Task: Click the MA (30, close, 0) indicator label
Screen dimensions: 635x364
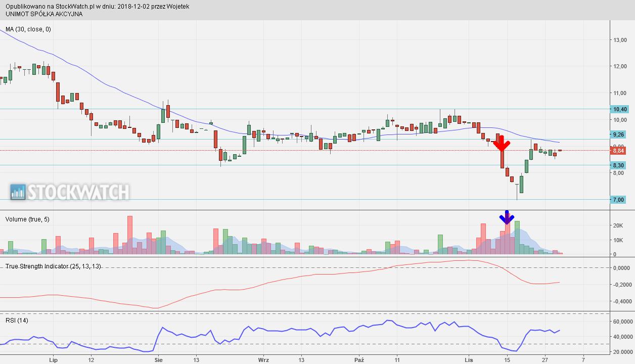Action: click(28, 29)
